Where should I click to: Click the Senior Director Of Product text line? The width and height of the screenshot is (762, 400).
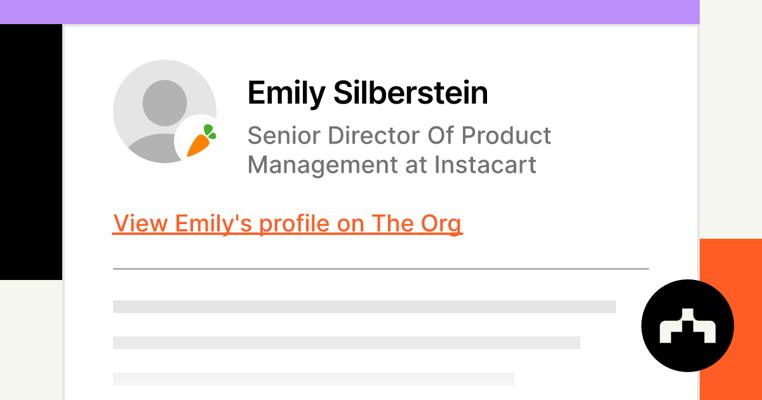pyautogui.click(x=399, y=135)
